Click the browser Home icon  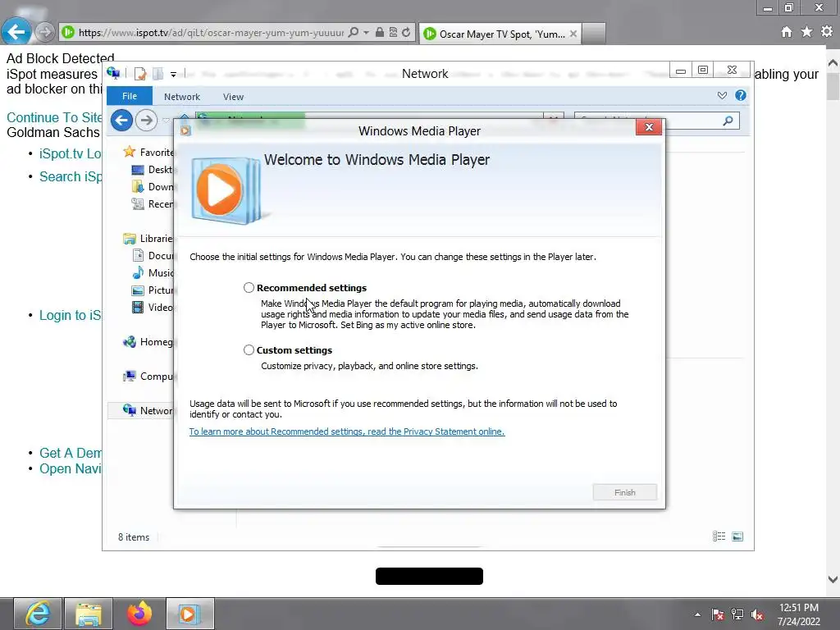coord(787,32)
